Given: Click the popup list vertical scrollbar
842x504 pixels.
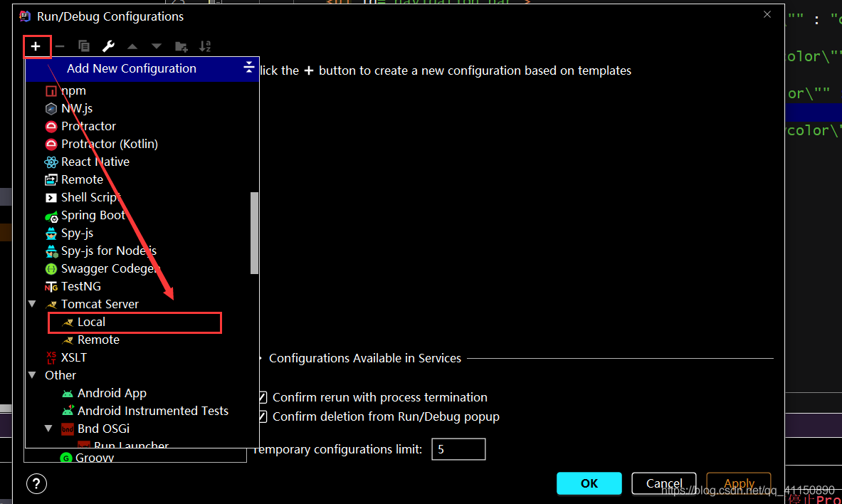Looking at the screenshot, I should click(255, 233).
